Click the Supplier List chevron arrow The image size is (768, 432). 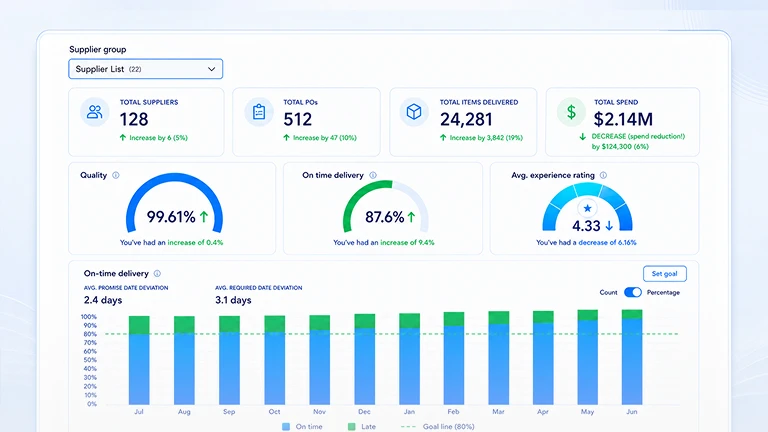pos(212,69)
